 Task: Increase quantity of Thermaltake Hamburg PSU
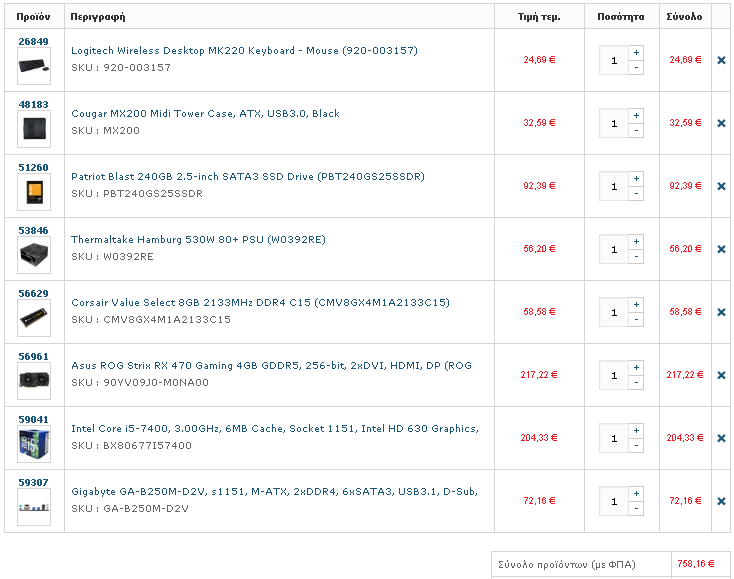636,242
